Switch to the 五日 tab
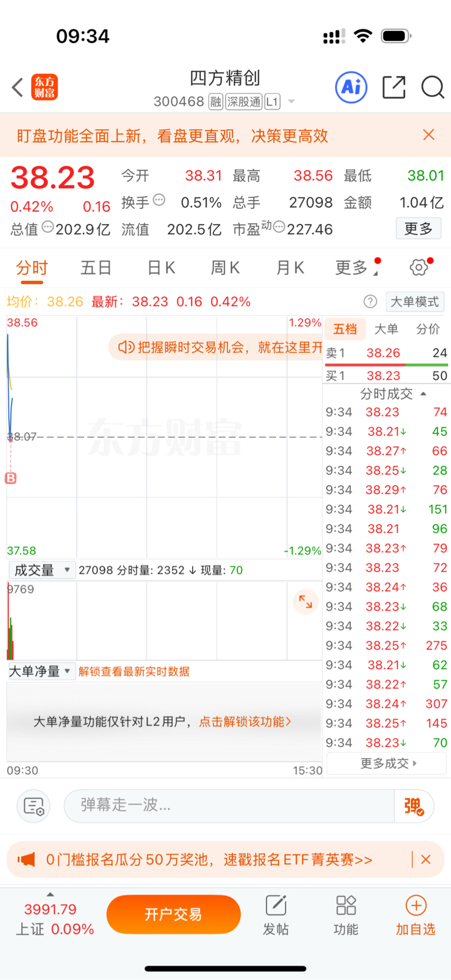Viewport: 451px width, 980px height. click(x=96, y=268)
